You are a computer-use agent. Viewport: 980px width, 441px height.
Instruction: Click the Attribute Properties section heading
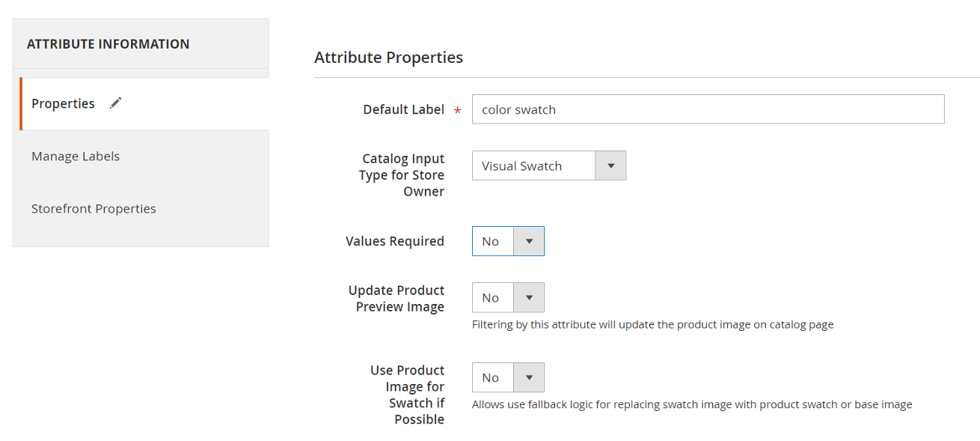point(388,58)
